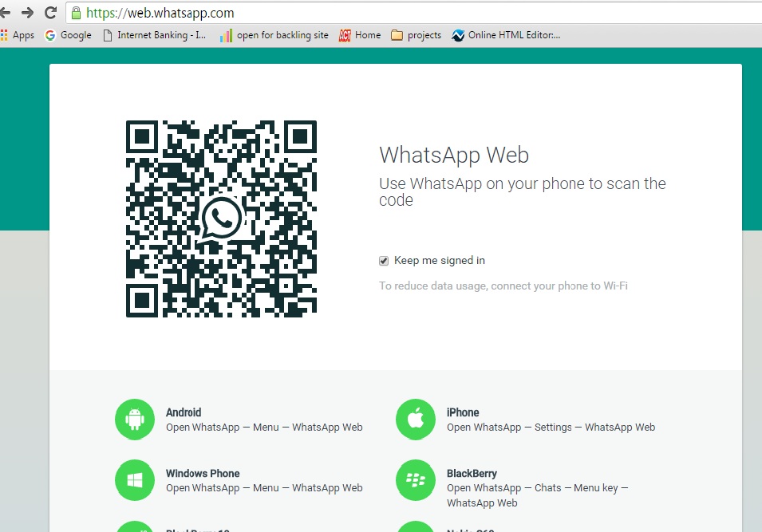Open the ACT Home bookmark
Image resolution: width=762 pixels, height=532 pixels.
pyautogui.click(x=360, y=35)
